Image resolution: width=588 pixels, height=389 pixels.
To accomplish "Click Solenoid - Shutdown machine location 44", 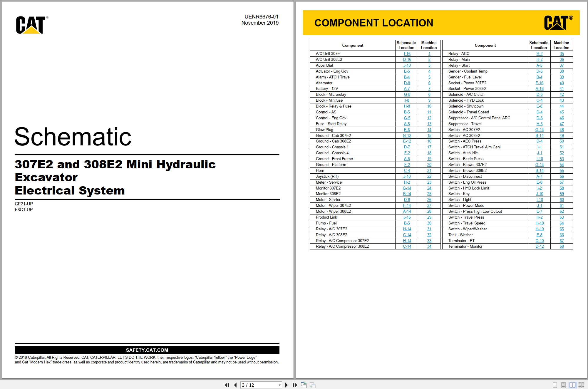I will (562, 106).
